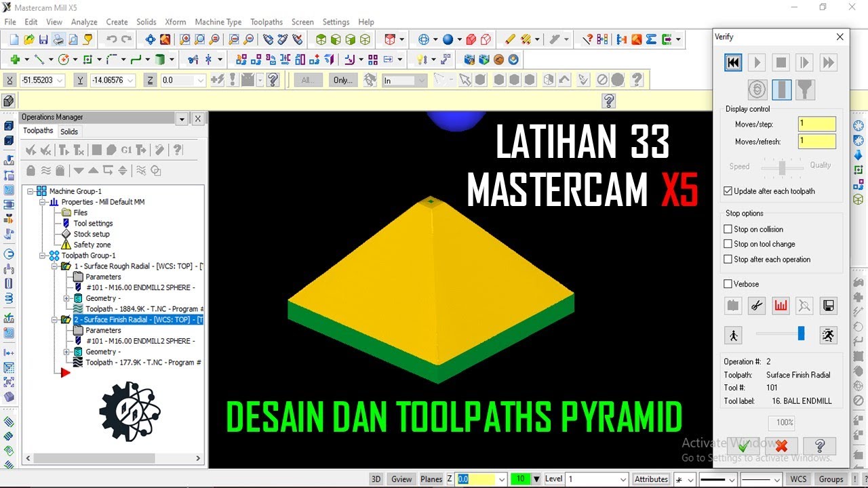Click the blue shaded sphere icon
The image size is (868, 488).
coord(448,40)
